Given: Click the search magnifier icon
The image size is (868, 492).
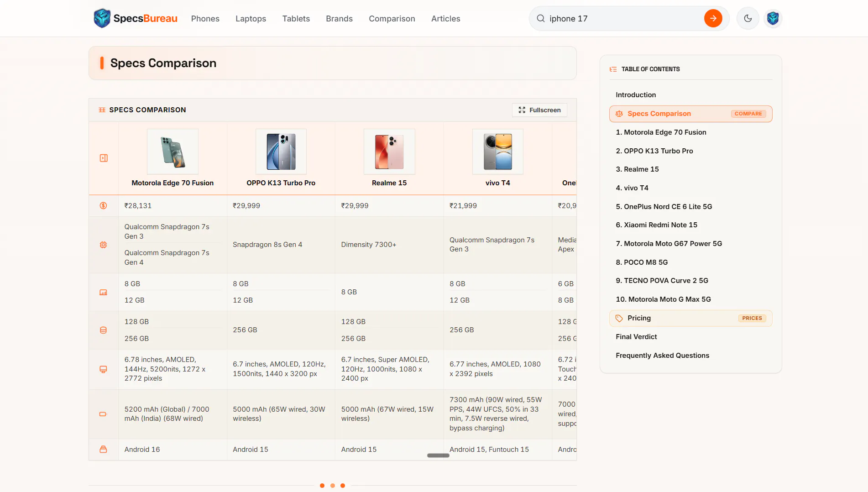Looking at the screenshot, I should coord(541,18).
